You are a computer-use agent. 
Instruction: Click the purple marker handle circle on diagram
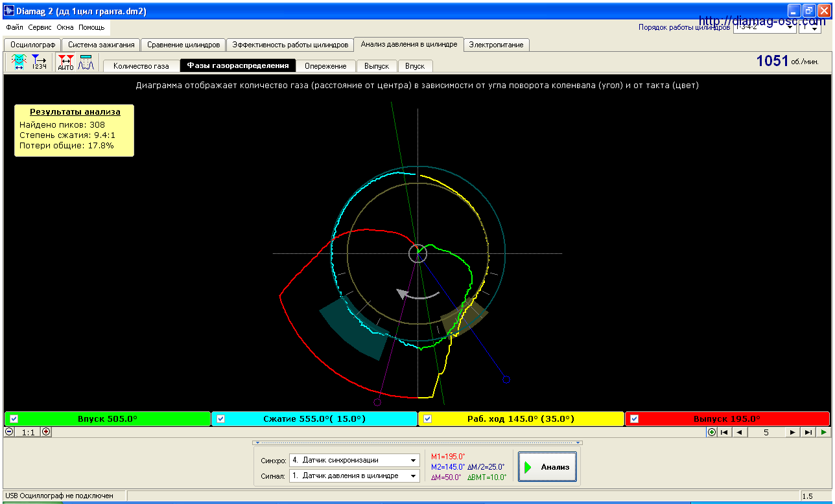click(377, 402)
